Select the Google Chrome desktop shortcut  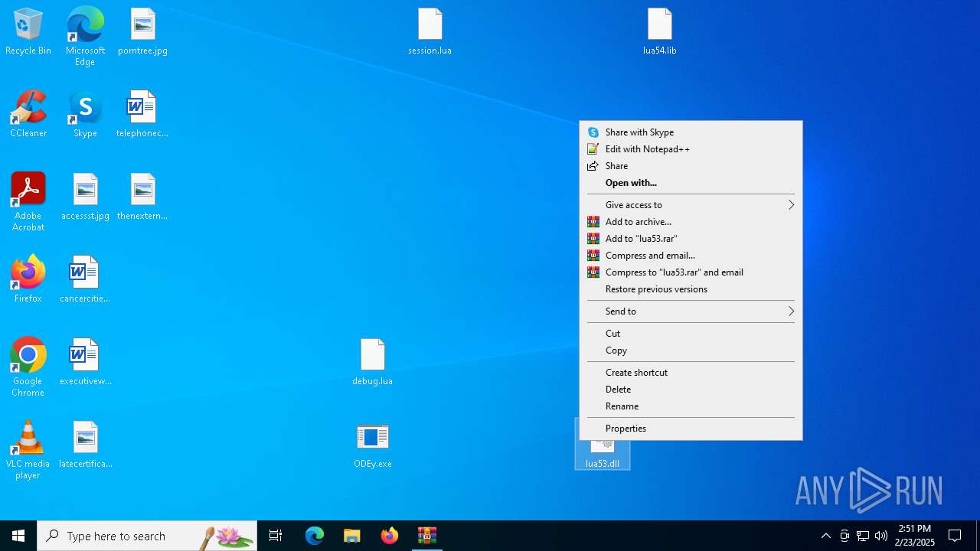[28, 367]
